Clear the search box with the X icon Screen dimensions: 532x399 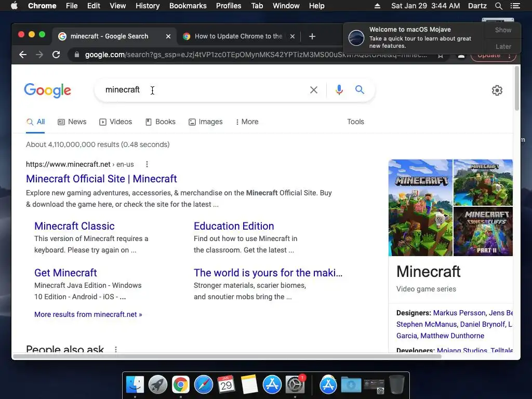pyautogui.click(x=314, y=90)
